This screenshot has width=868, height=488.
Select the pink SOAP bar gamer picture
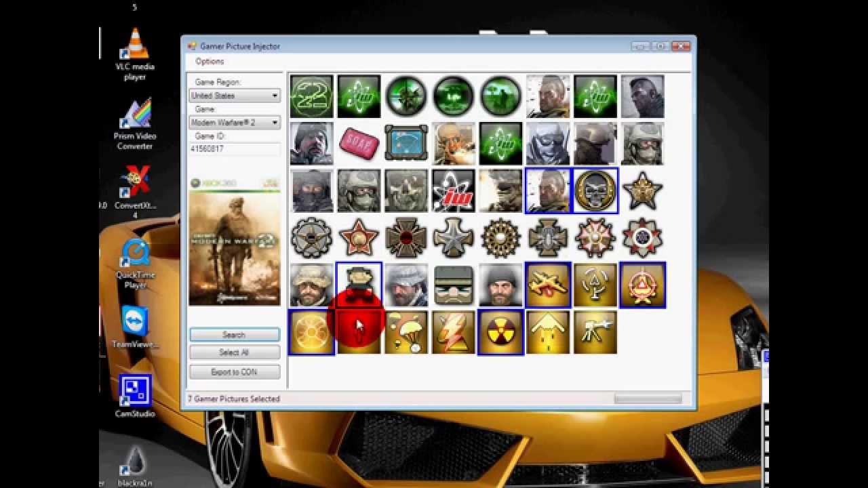[359, 144]
